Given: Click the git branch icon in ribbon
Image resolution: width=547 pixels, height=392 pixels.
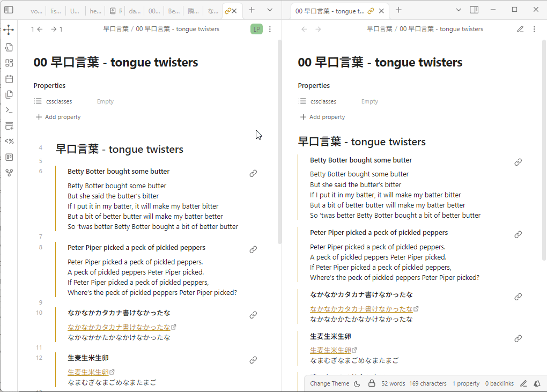Looking at the screenshot, I should pos(9,173).
